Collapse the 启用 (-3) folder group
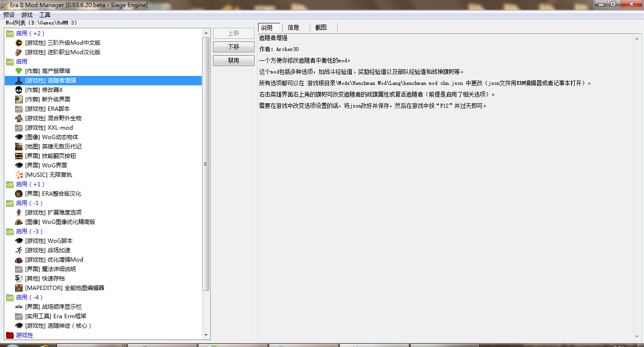Viewport: 644px width, 347px height. coord(9,231)
